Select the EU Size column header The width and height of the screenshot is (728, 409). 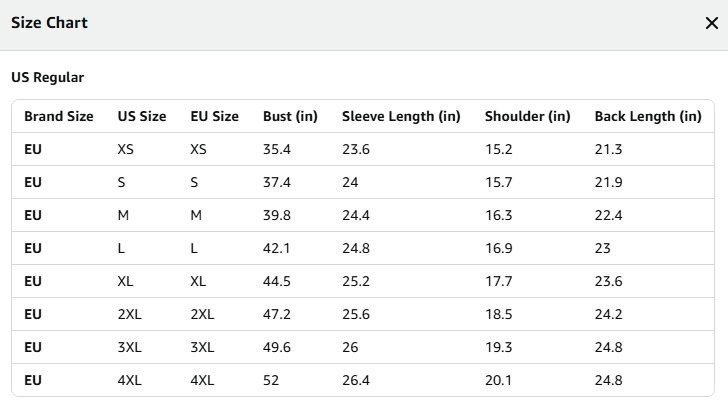click(214, 116)
